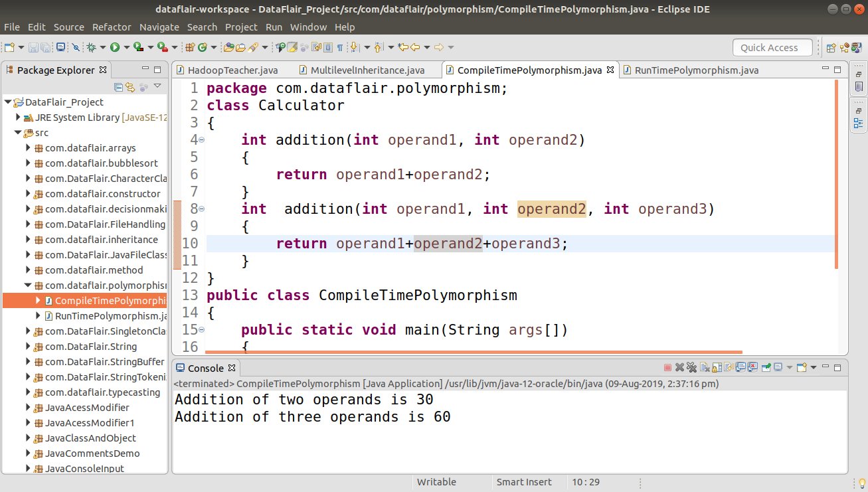Close the CompileTimePolymorphism.java tab
Image resolution: width=868 pixels, height=492 pixels.
pyautogui.click(x=610, y=70)
